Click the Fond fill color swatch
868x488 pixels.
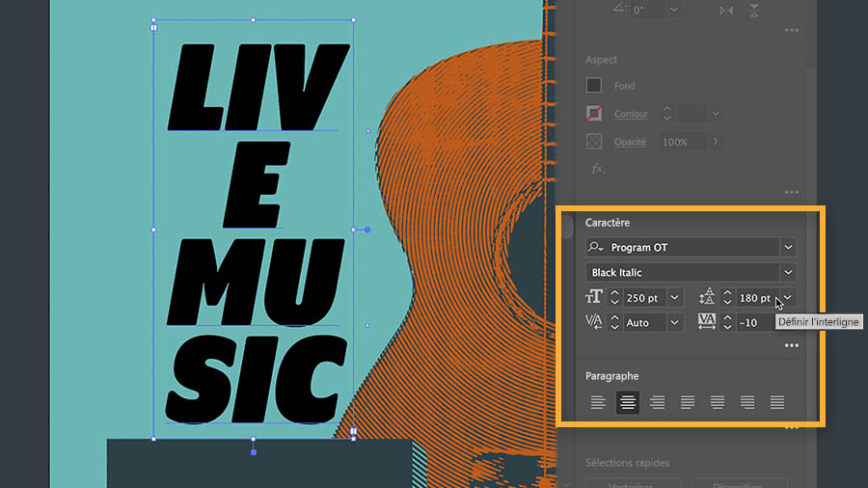point(594,85)
